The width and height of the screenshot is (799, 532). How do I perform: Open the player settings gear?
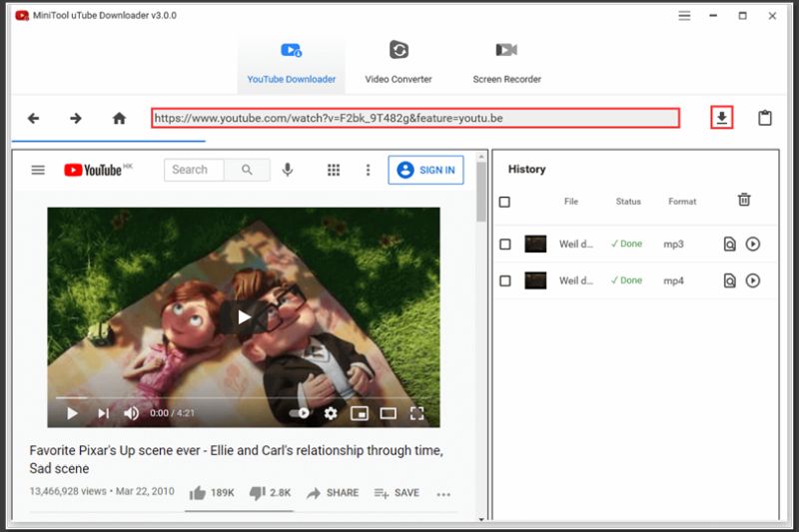click(331, 413)
